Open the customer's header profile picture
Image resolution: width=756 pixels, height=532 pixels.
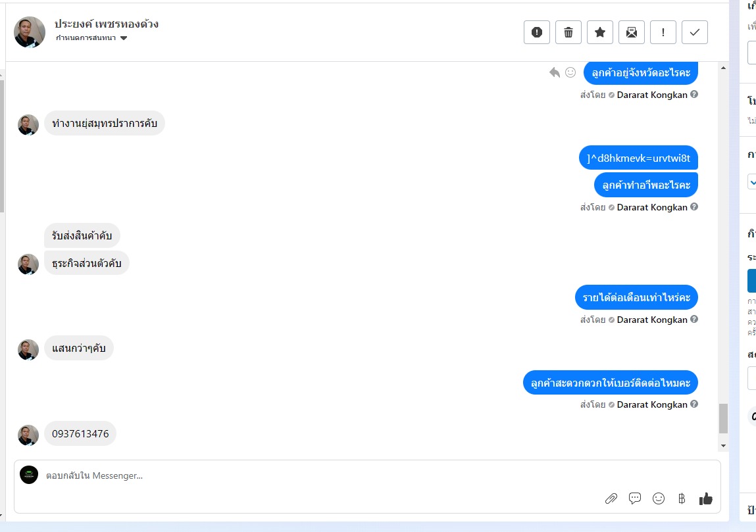point(30,32)
